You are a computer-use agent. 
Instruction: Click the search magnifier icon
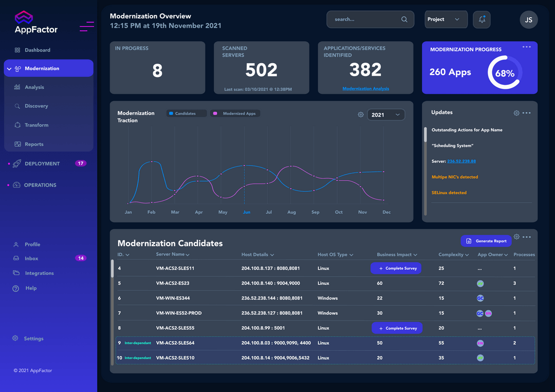(404, 20)
